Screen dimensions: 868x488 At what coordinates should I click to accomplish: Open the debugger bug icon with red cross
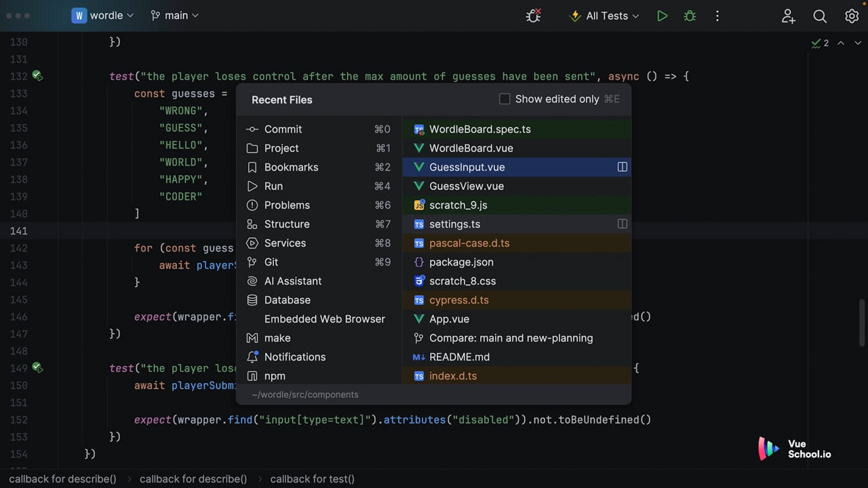coord(534,16)
